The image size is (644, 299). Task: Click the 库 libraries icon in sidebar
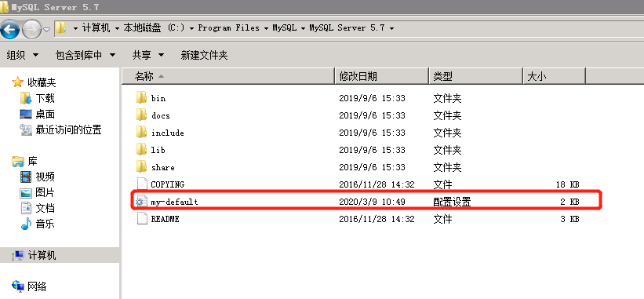18,161
